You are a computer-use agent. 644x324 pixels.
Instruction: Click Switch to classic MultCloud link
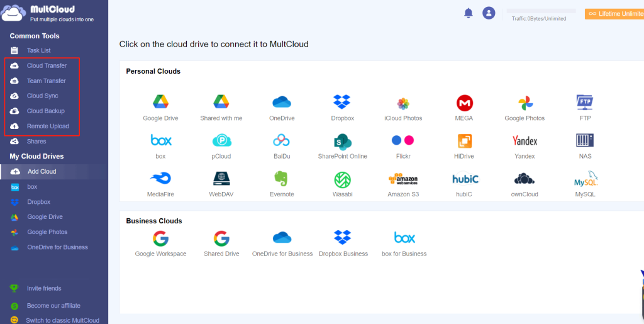(62, 320)
